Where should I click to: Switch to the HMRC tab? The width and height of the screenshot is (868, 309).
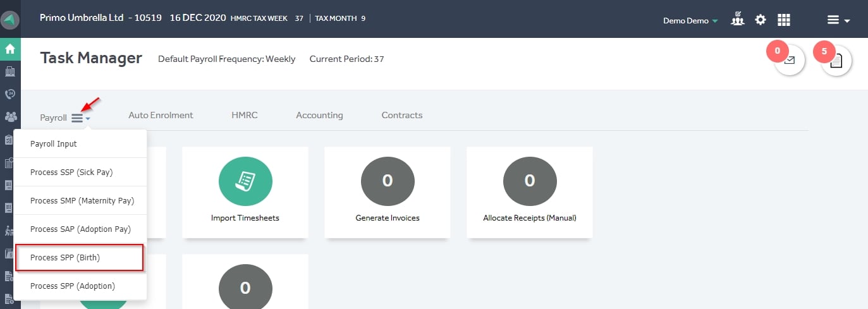[x=244, y=115]
